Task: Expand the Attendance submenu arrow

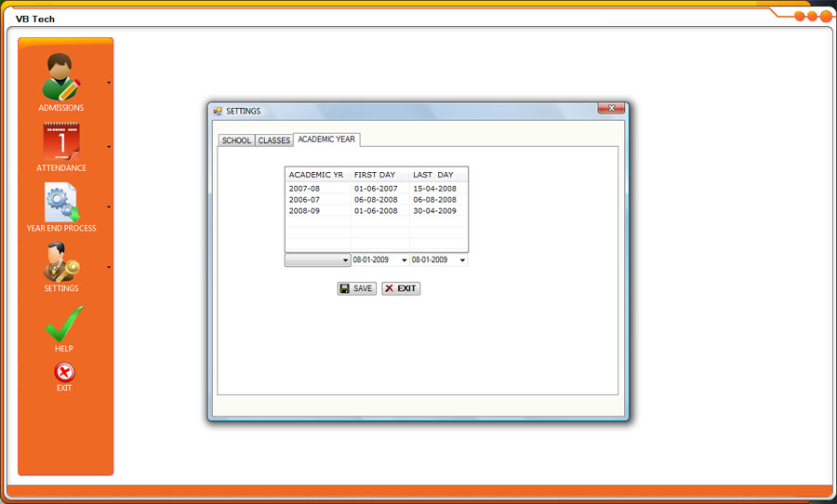Action: point(109,147)
